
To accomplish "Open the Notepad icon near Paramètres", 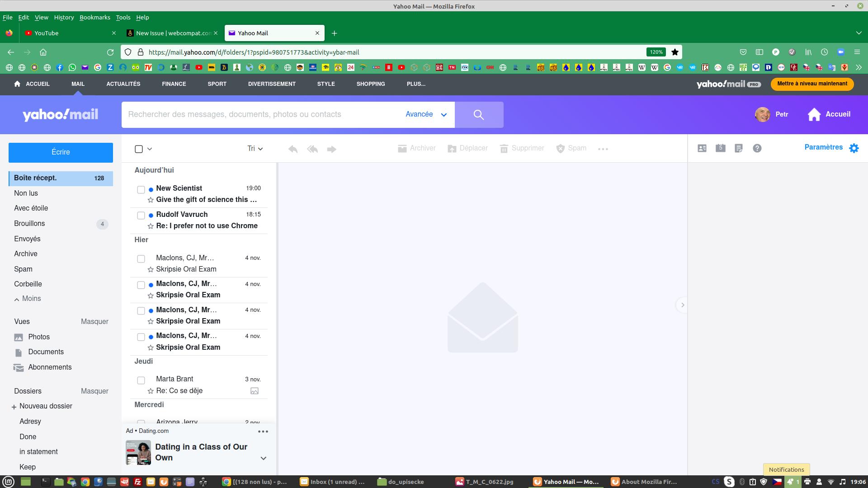I will pos(739,148).
